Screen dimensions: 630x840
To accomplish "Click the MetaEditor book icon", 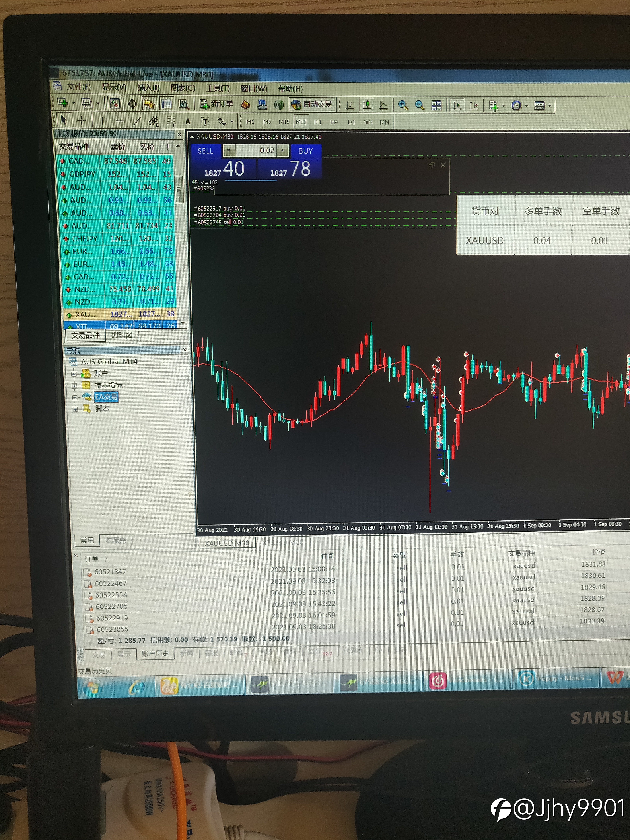I will 245,104.
